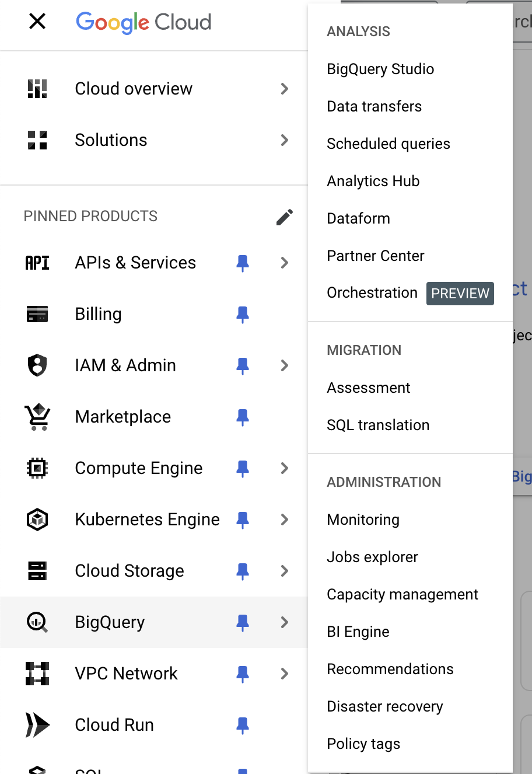Select the Solutions label
Viewport: 532px width, 774px height.
[x=111, y=140]
